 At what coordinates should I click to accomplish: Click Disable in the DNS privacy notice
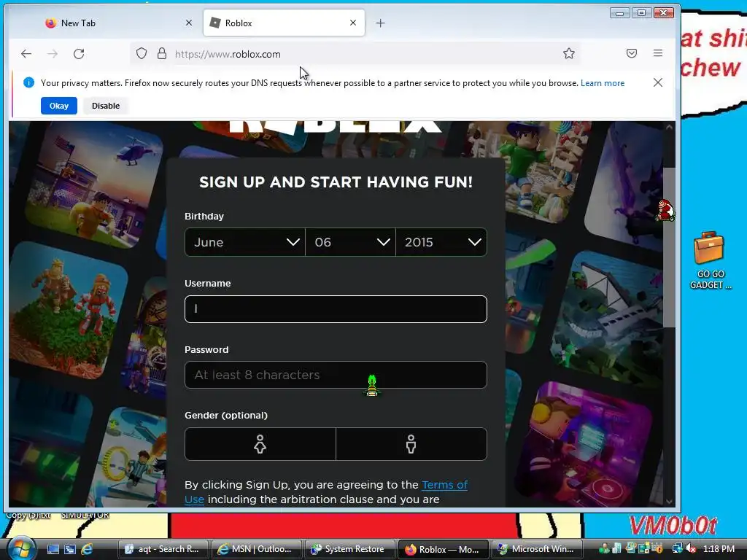click(106, 106)
